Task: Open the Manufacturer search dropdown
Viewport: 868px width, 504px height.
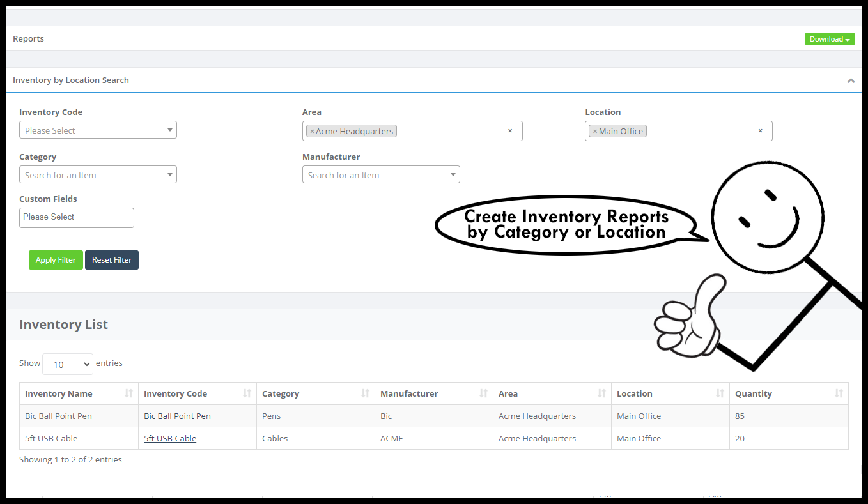Action: [x=381, y=175]
